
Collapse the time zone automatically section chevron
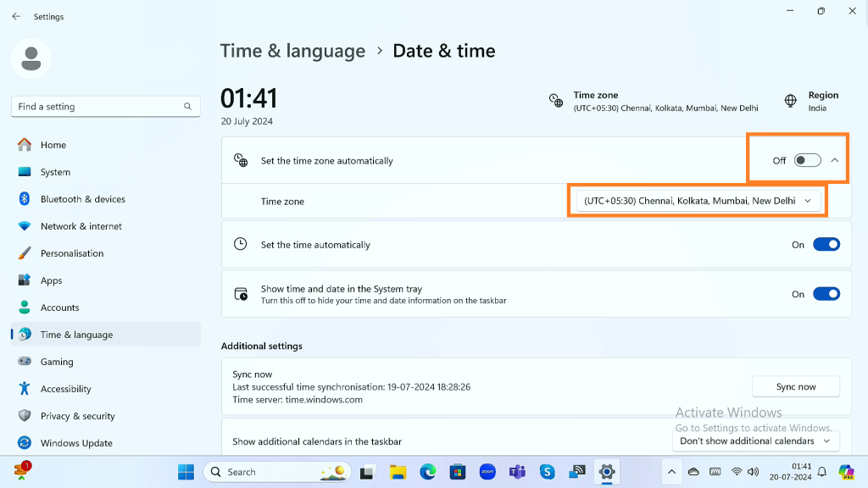tap(835, 160)
